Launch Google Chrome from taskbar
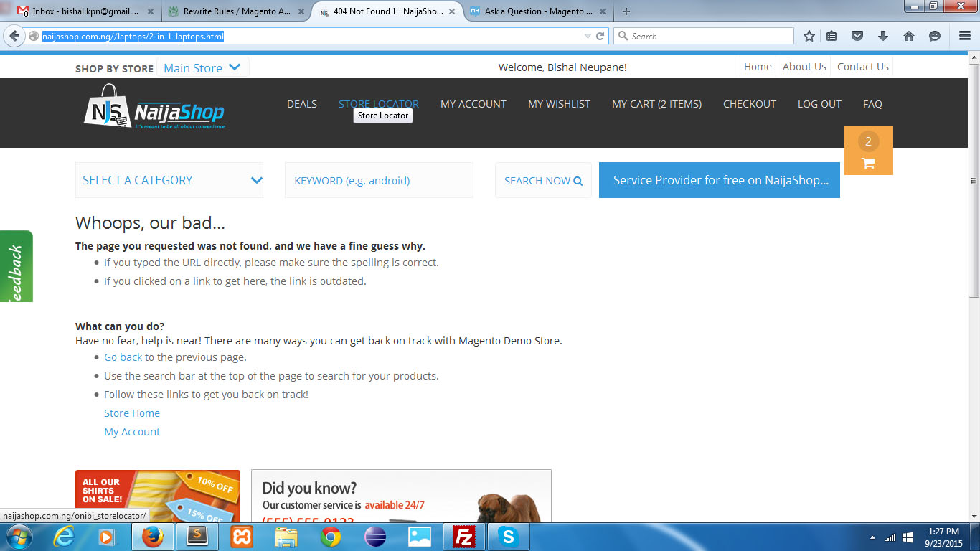The width and height of the screenshot is (980, 551). [331, 537]
